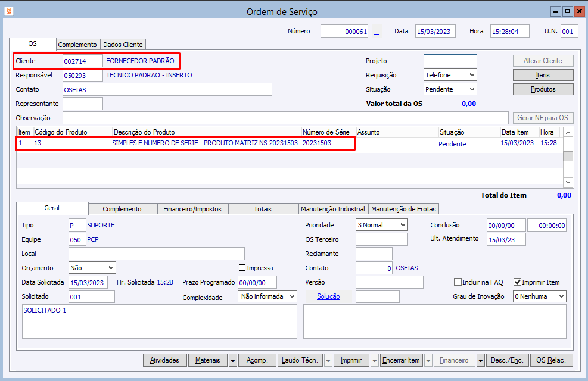Open the Orçamento dropdown showing Não
This screenshot has height=381, width=588.
point(92,268)
